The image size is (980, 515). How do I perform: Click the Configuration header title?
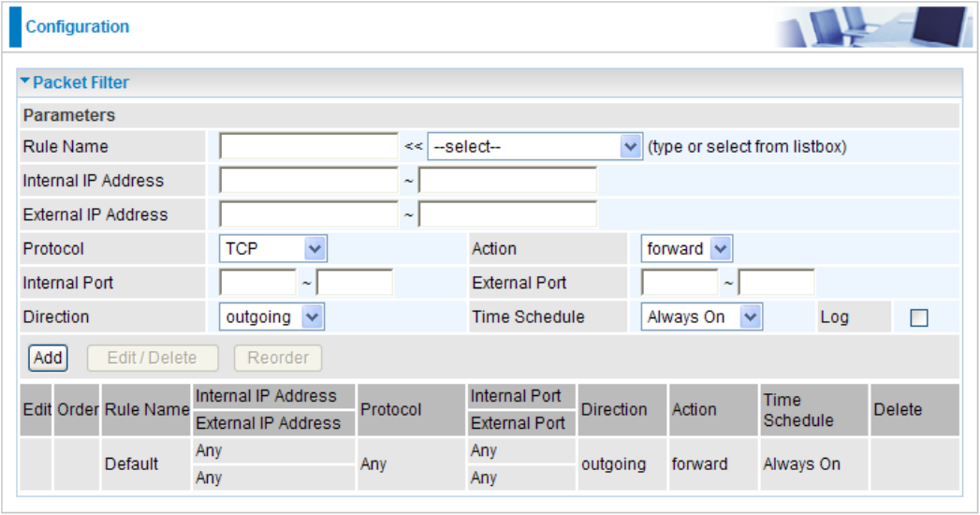pos(78,27)
